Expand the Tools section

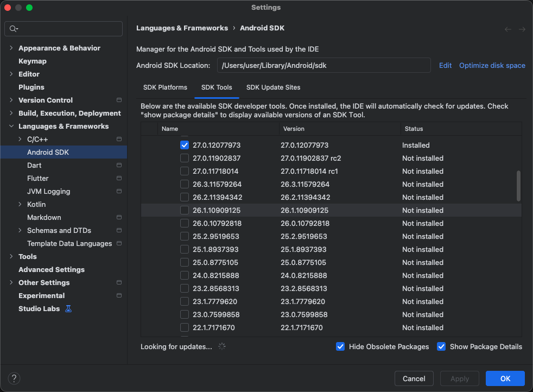11,256
